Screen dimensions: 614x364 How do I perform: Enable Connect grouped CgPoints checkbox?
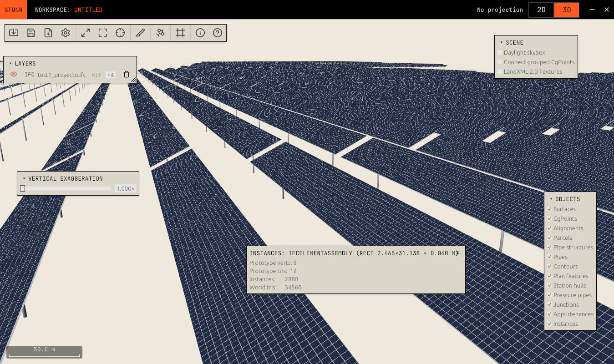500,62
